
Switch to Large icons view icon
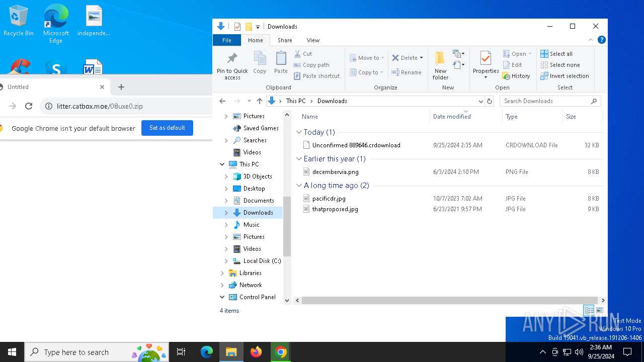pos(599,310)
